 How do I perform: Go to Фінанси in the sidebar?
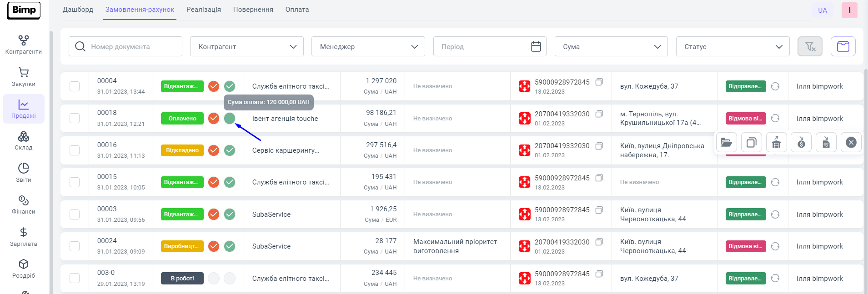[24, 205]
